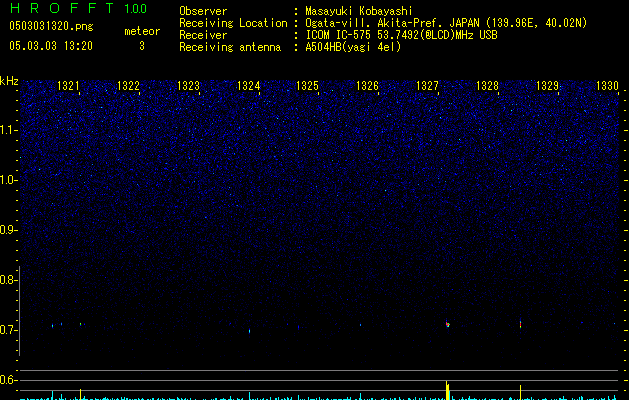Click the 'Receiving antenna' label
Screen dimensions: 629x400
coord(230,47)
